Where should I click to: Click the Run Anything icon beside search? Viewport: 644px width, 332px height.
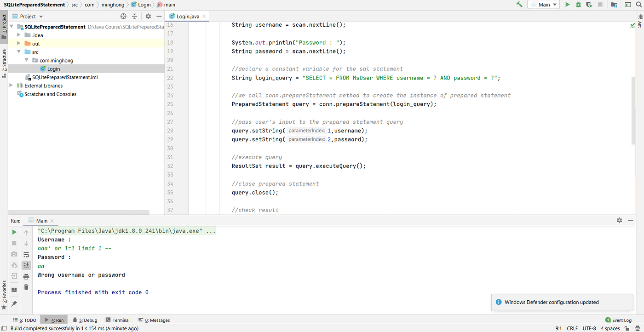[x=628, y=5]
